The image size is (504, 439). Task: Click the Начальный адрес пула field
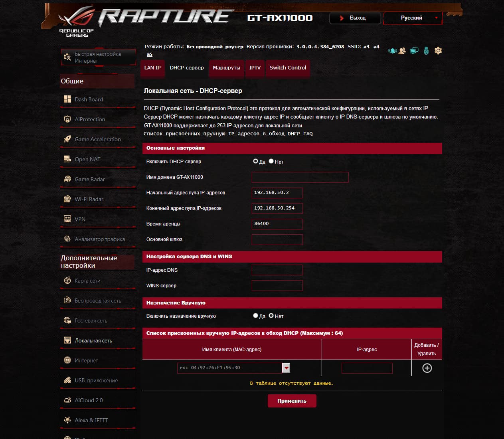click(277, 193)
